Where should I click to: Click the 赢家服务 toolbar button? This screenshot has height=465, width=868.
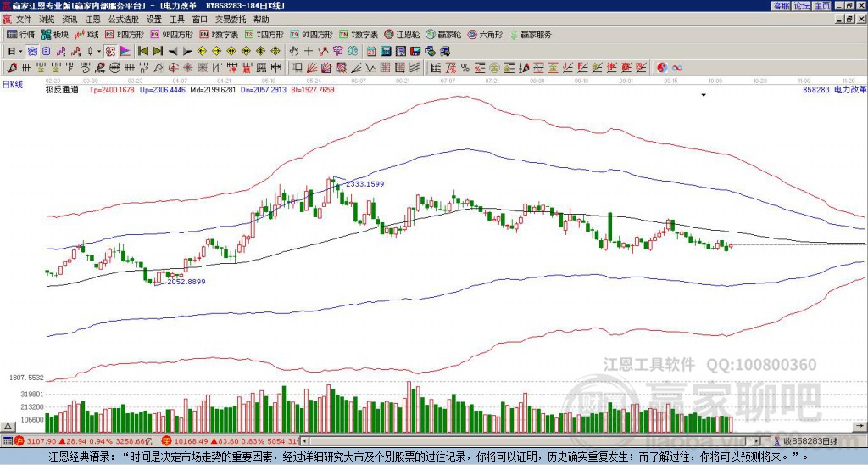pos(531,34)
